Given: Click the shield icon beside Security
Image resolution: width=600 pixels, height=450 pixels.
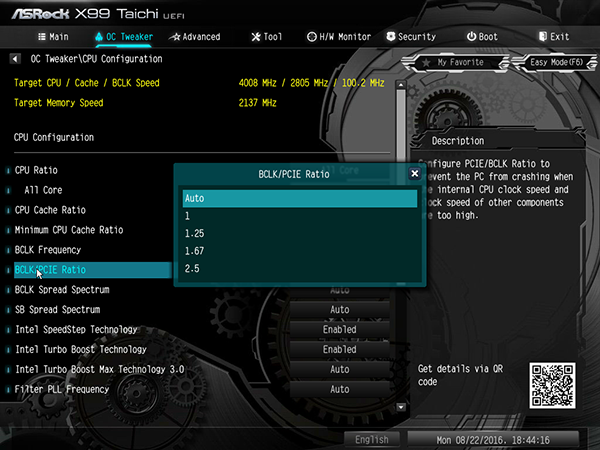Looking at the screenshot, I should point(391,36).
